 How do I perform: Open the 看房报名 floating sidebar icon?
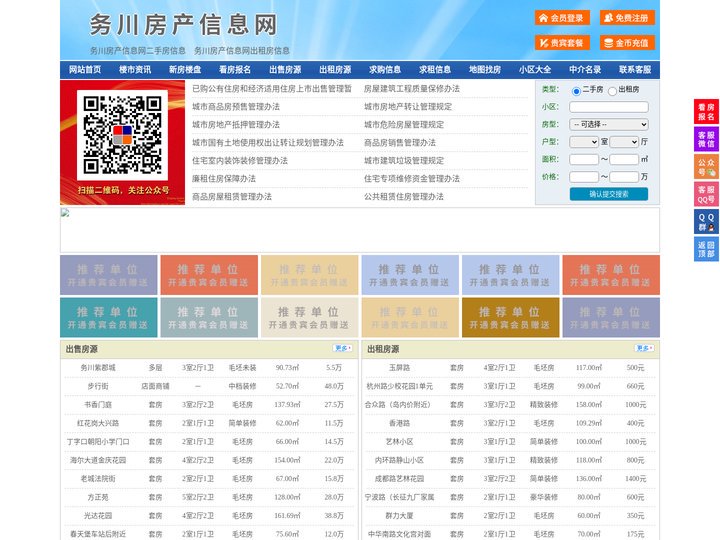[706, 112]
